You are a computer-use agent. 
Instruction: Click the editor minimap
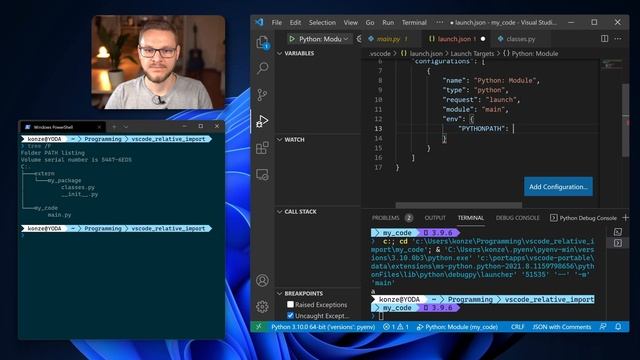pyautogui.click(x=611, y=65)
